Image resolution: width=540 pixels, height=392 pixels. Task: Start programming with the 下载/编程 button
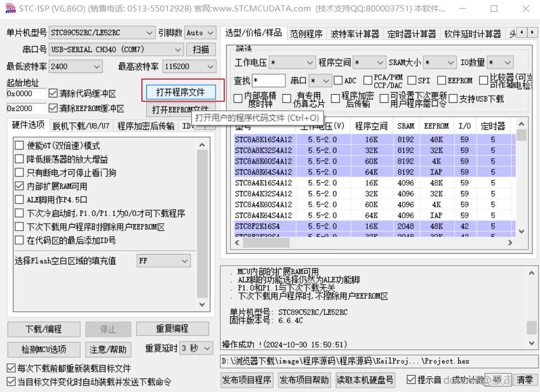(x=43, y=329)
